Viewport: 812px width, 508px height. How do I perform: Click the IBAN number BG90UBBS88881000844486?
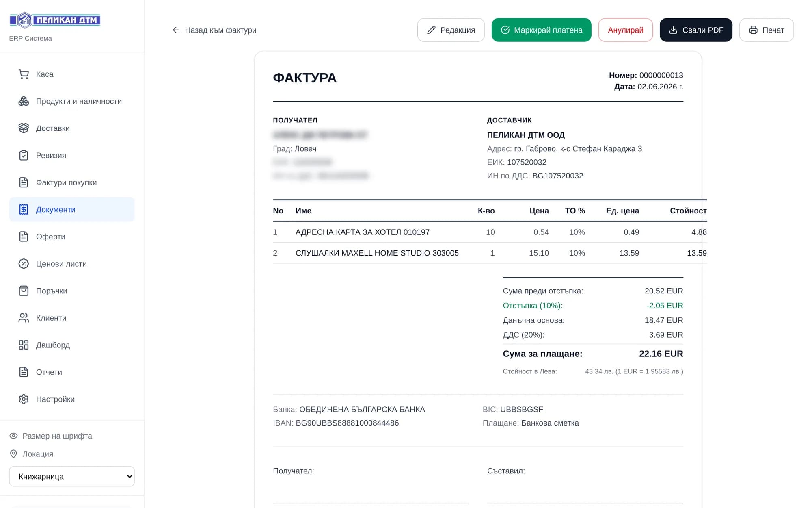click(x=347, y=423)
